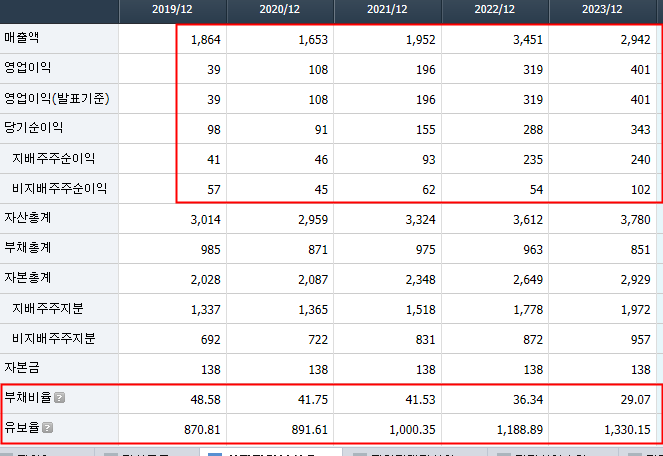Image resolution: width=663 pixels, height=456 pixels.
Task: Select the 자산총계 value 3,780
Action: point(635,220)
